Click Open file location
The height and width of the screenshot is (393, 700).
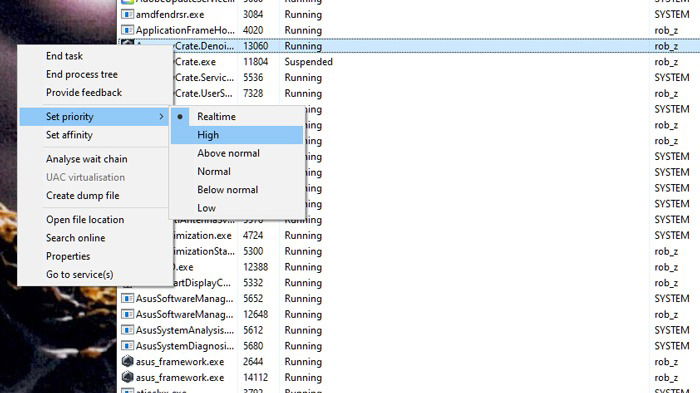tap(85, 220)
